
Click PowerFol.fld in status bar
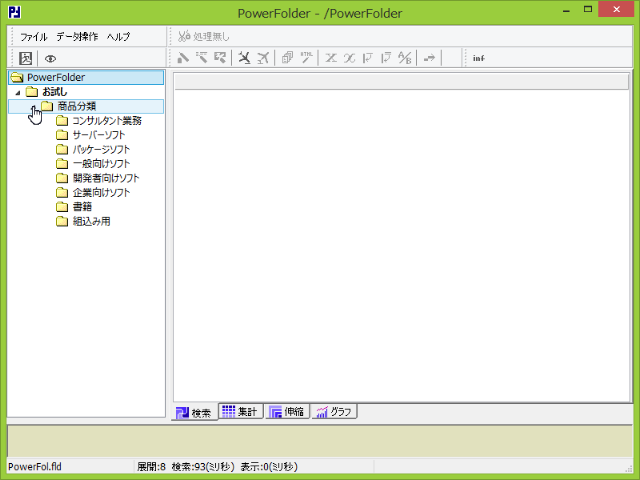tap(35, 467)
